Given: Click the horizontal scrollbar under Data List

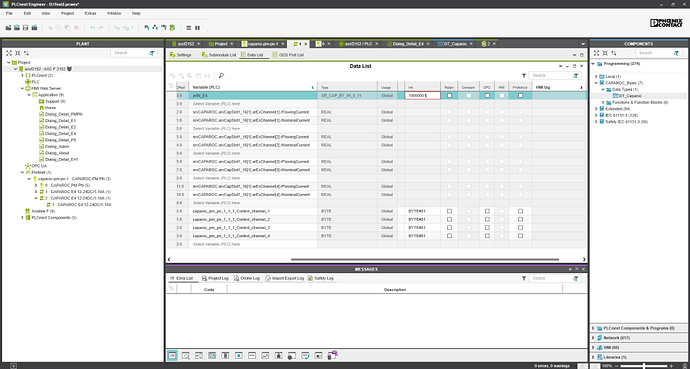Looking at the screenshot, I should click(x=425, y=259).
